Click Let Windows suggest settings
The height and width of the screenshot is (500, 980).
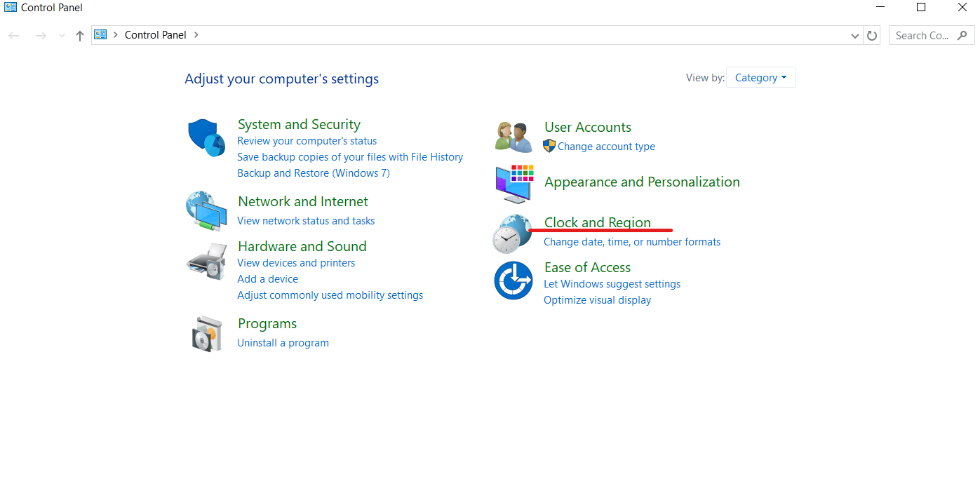[x=612, y=284]
